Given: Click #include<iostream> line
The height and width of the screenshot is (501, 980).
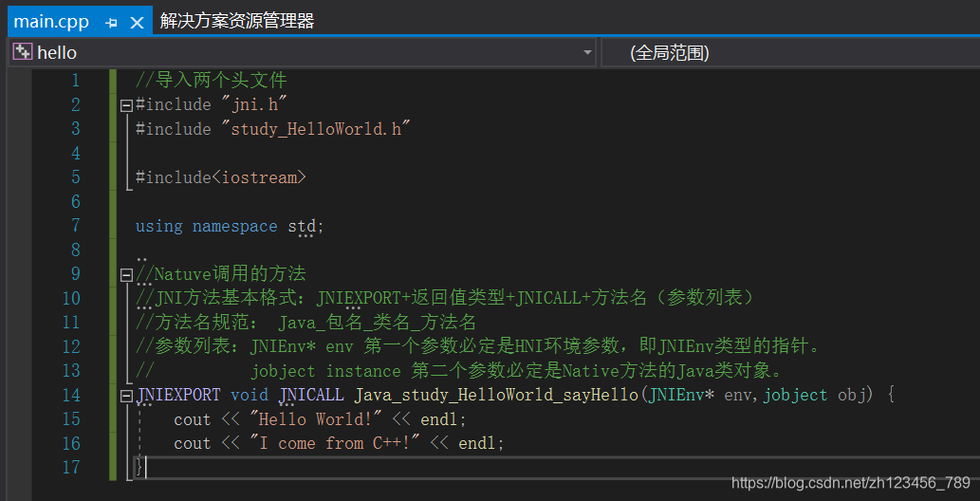Looking at the screenshot, I should point(221,177).
